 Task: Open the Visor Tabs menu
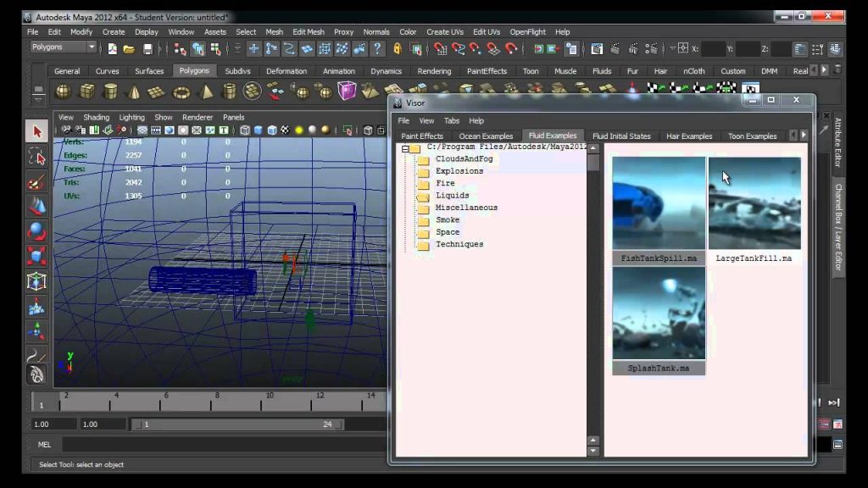point(452,120)
